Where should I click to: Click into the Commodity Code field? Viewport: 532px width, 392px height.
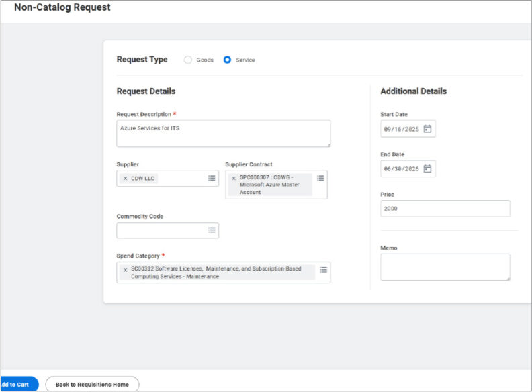[168, 231]
